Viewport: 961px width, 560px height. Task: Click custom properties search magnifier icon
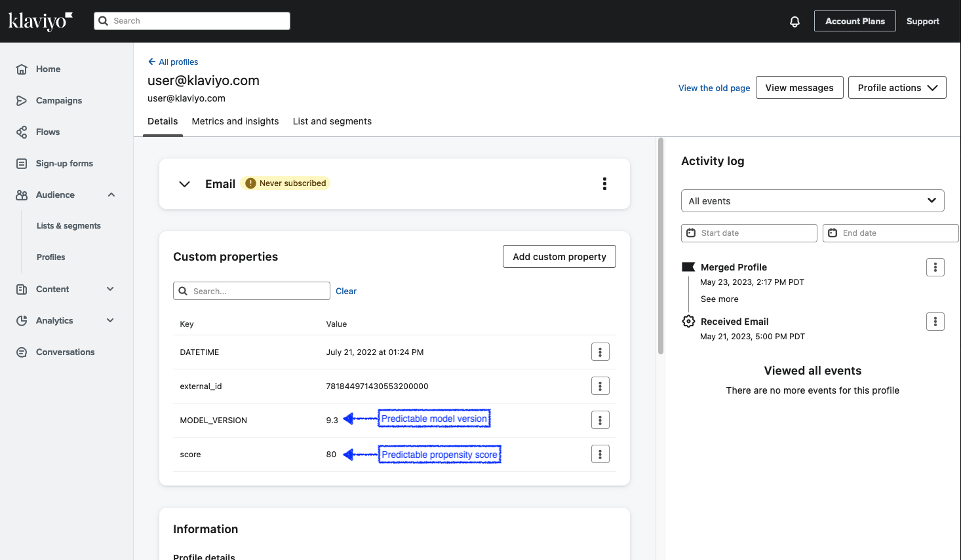point(183,291)
